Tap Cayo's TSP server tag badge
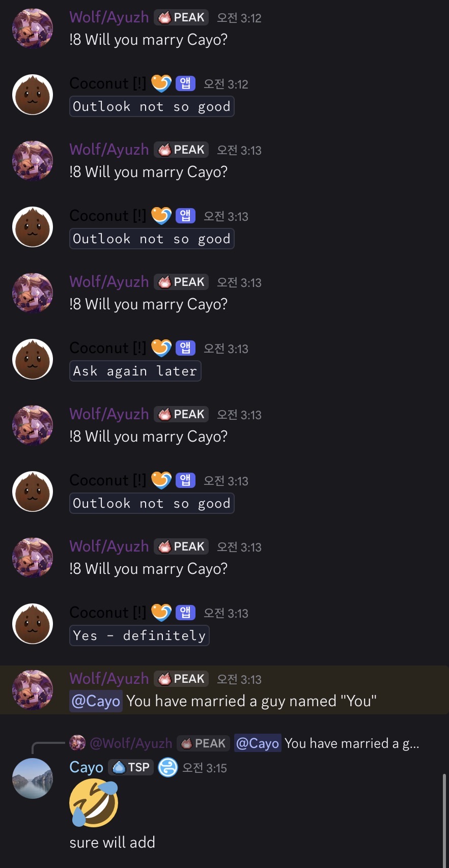449x868 pixels. click(x=131, y=767)
